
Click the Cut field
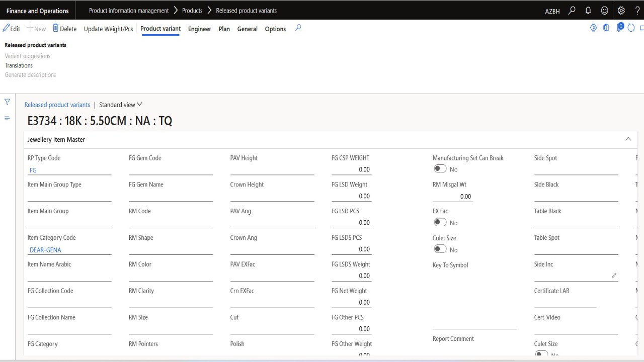coord(272,329)
